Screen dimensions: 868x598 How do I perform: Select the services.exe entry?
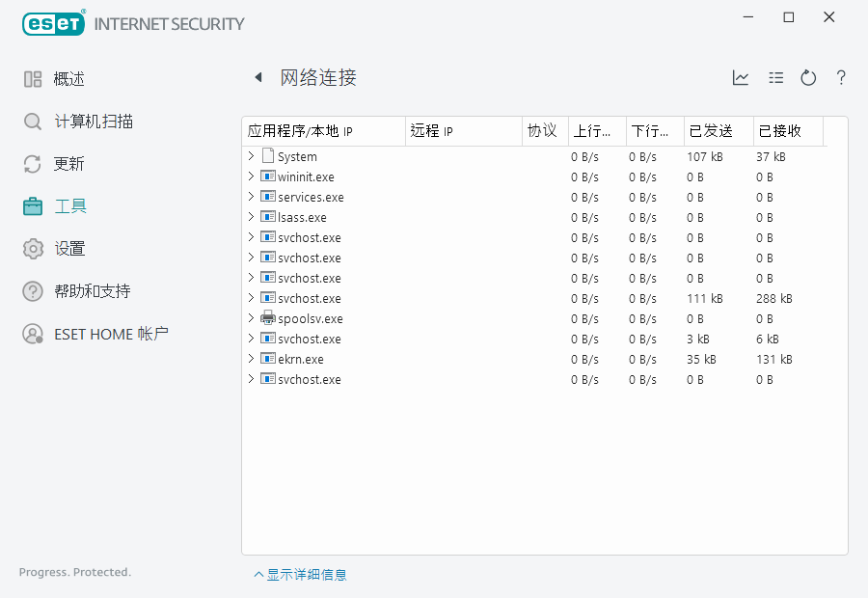tap(312, 197)
